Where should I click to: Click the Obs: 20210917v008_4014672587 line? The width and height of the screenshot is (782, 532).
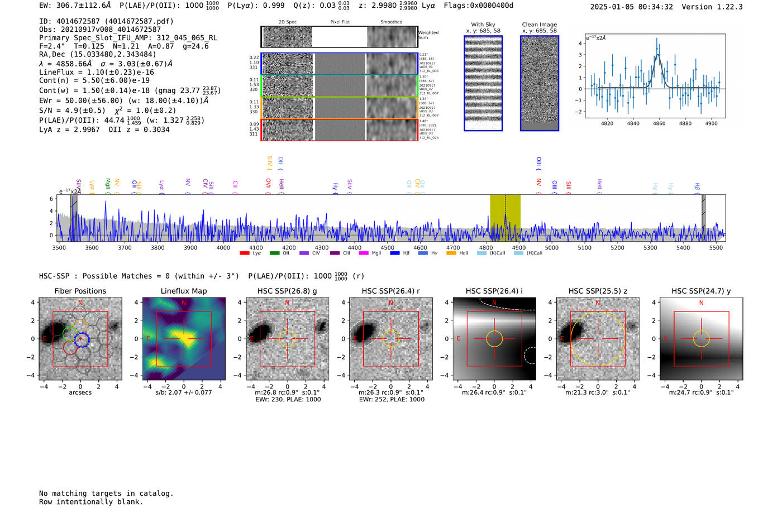tap(100, 29)
